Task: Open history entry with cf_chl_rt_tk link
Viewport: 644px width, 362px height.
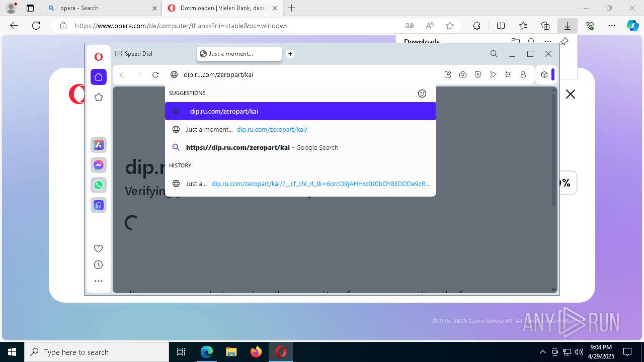Action: pyautogui.click(x=300, y=184)
